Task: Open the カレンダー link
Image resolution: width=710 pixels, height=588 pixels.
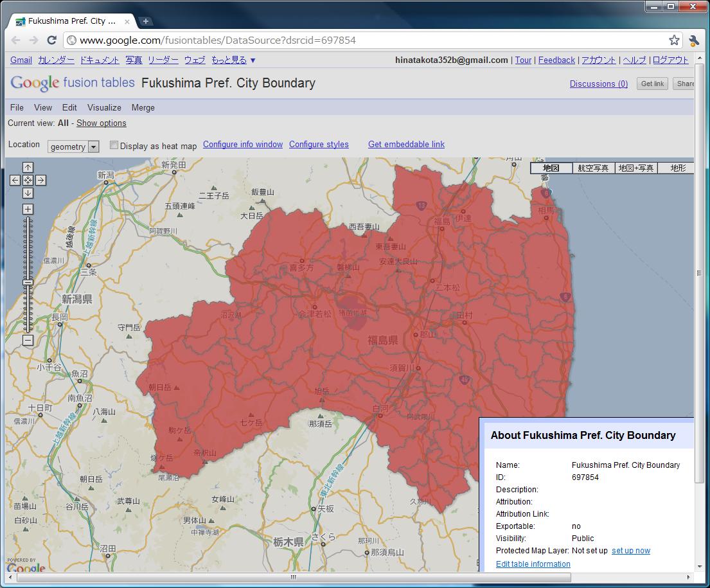Action: click(x=56, y=60)
